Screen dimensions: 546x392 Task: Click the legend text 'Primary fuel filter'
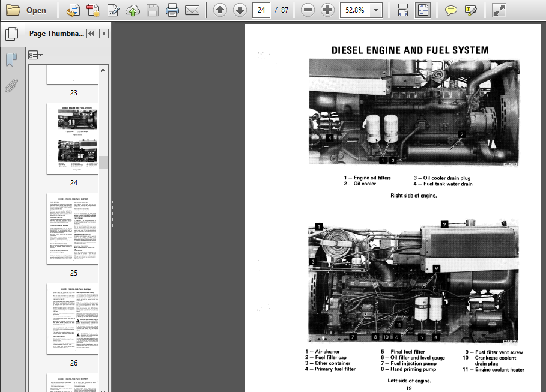(x=335, y=369)
